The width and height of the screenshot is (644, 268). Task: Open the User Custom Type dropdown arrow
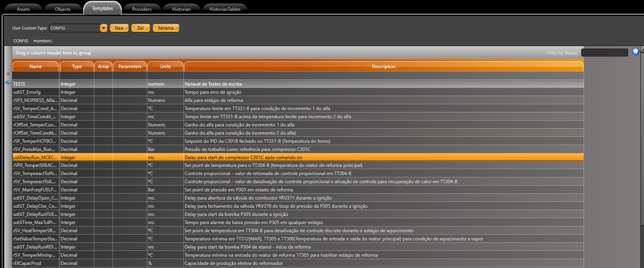click(104, 28)
